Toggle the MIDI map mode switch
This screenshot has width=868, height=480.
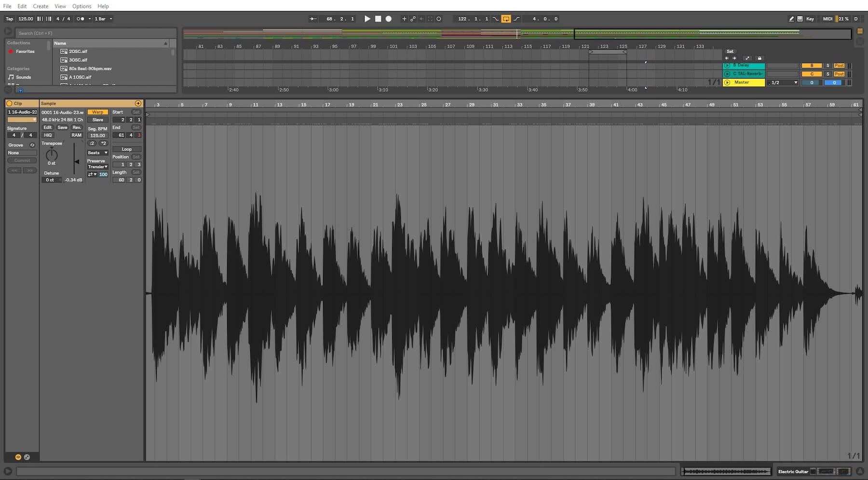tap(828, 19)
